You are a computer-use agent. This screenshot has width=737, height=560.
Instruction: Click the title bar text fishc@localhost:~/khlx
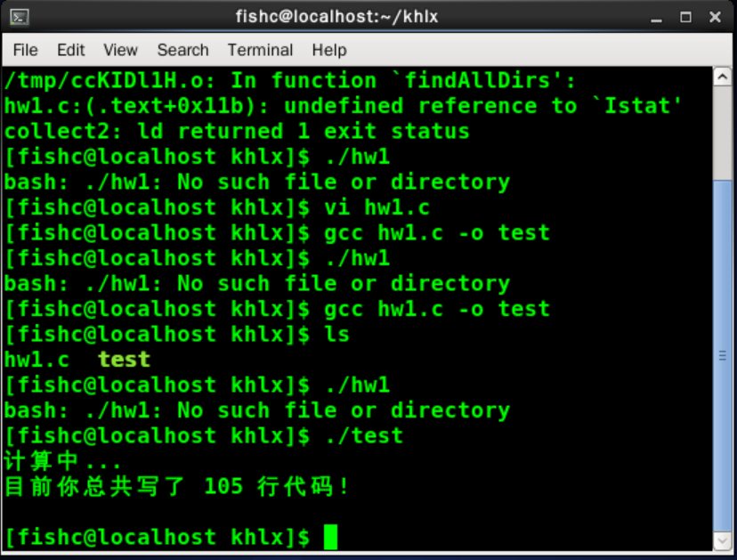336,17
